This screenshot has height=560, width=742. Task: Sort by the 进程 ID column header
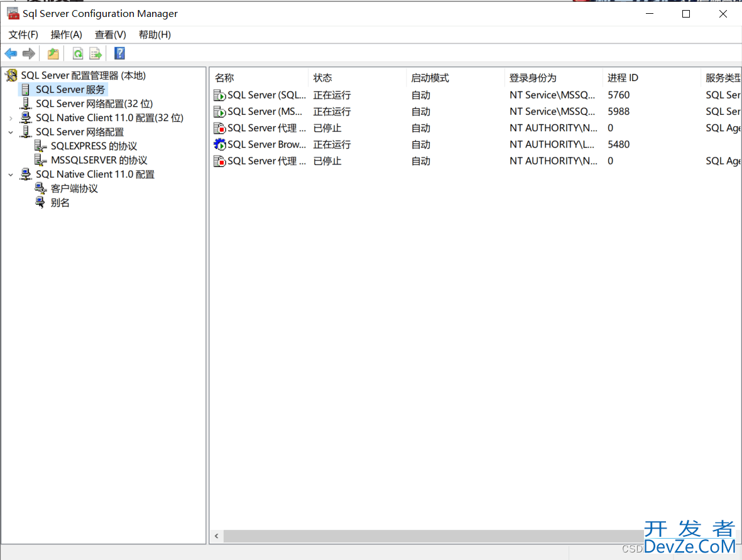(652, 78)
